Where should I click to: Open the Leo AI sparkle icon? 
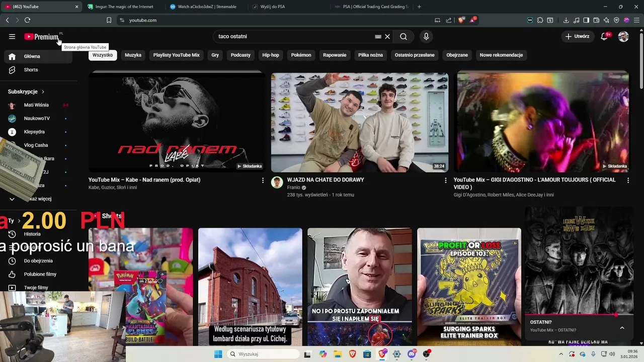pyautogui.click(x=606, y=20)
